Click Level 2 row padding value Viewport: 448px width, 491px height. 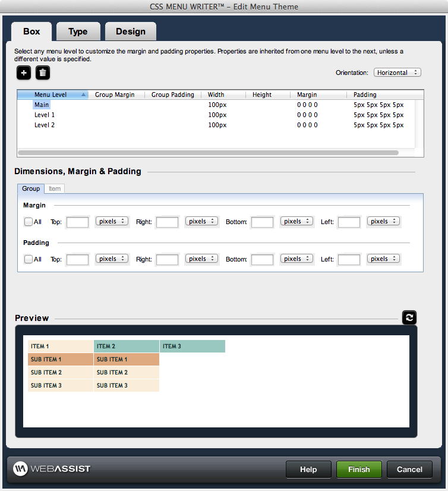tap(378, 125)
